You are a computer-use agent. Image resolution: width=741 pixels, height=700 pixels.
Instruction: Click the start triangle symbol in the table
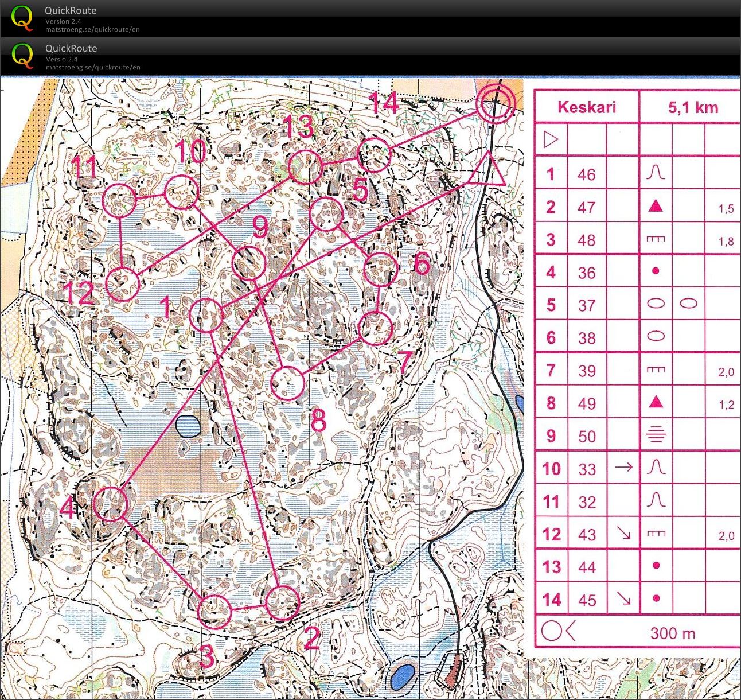[551, 139]
